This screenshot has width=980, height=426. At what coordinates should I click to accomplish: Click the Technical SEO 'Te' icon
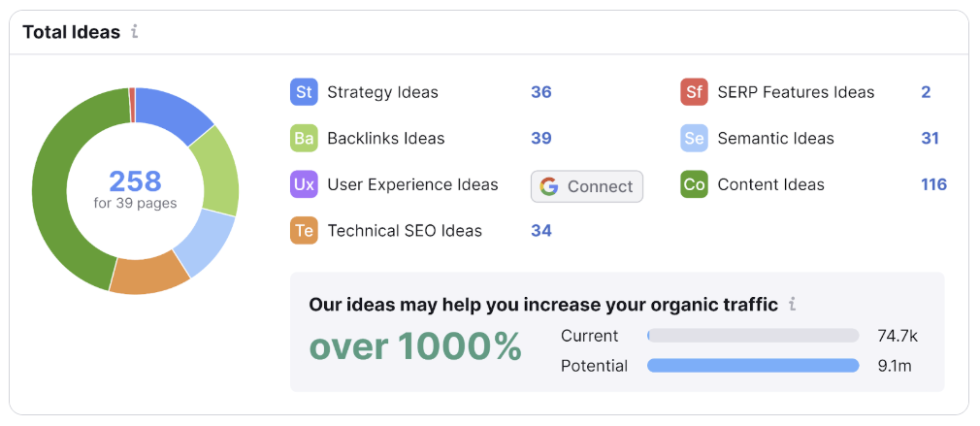[304, 230]
